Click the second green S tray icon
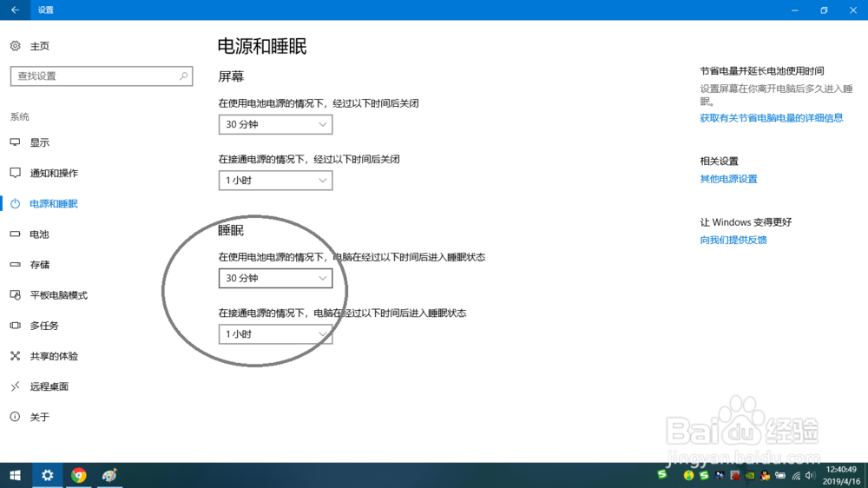 [x=704, y=475]
